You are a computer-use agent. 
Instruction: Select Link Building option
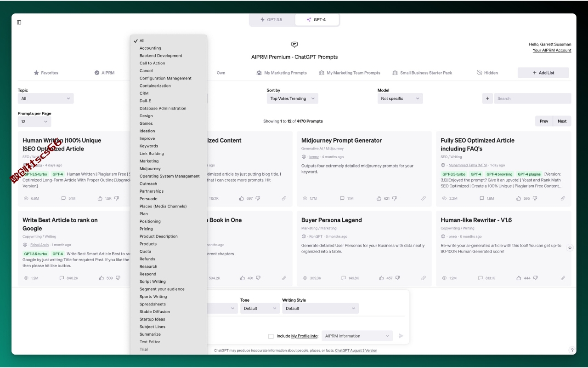tap(169, 153)
